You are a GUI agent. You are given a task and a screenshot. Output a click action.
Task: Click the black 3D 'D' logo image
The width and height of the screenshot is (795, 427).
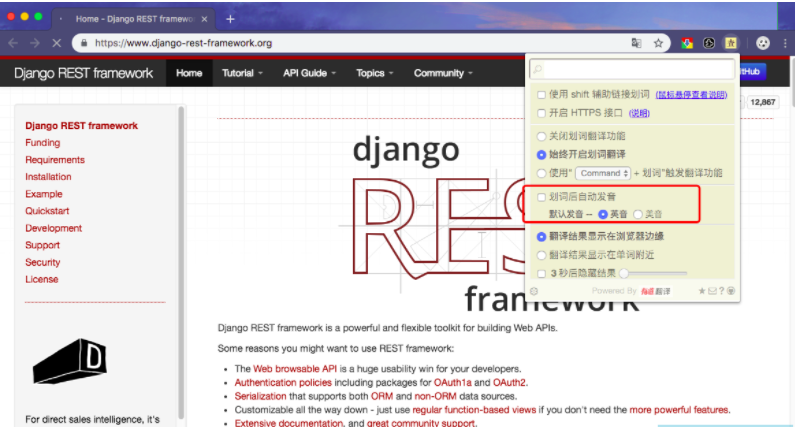pyautogui.click(x=70, y=361)
